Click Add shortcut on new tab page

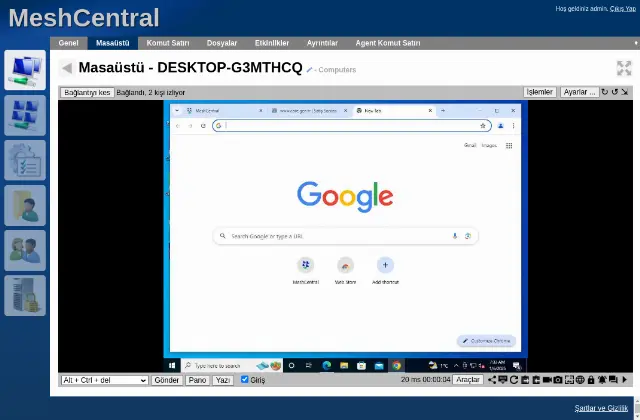385,271
